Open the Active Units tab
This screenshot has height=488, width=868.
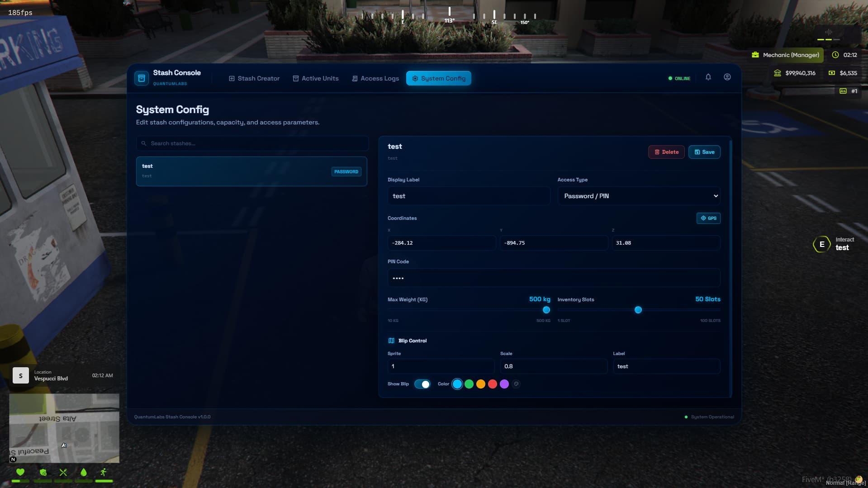click(316, 78)
